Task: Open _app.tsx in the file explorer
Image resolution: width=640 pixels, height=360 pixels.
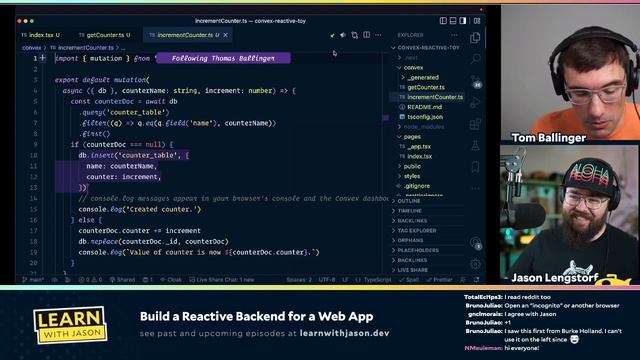Action: [427, 147]
